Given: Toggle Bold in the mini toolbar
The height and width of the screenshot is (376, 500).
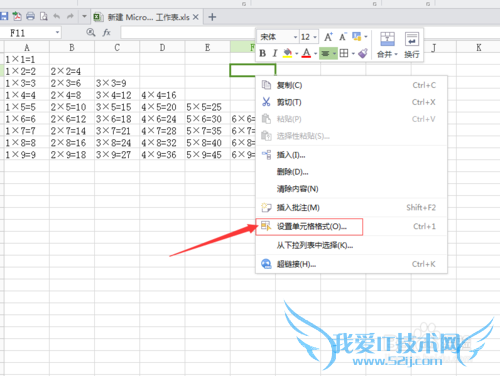Looking at the screenshot, I should point(262,53).
